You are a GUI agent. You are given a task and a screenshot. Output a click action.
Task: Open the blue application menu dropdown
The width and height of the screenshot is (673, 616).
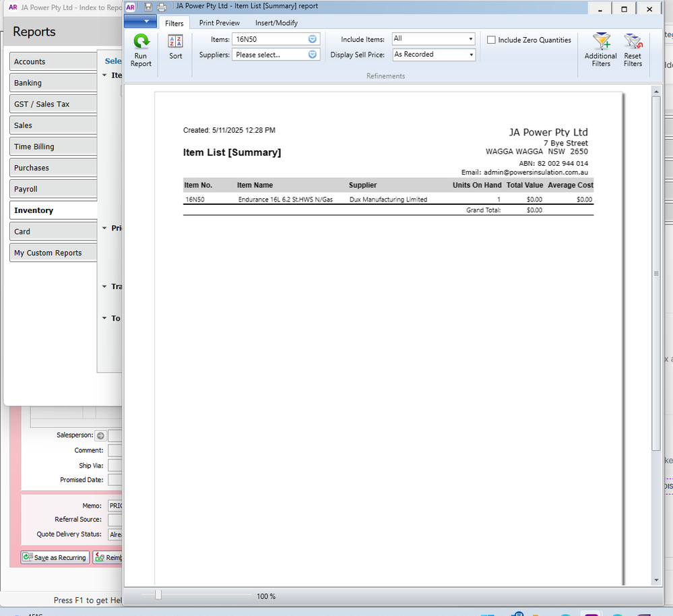click(x=141, y=22)
